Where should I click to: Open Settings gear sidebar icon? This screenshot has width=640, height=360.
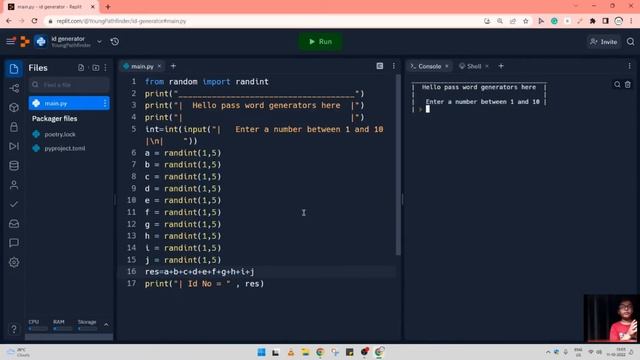tap(14, 262)
